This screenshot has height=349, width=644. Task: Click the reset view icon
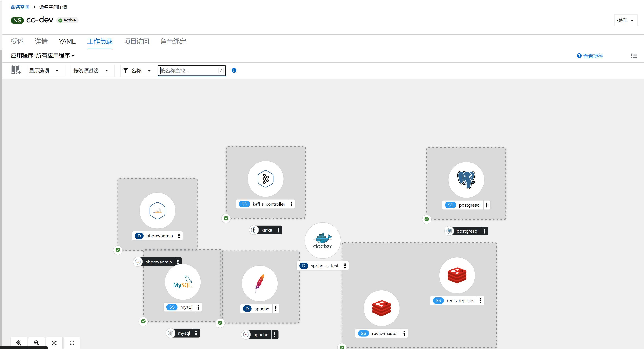(x=72, y=343)
